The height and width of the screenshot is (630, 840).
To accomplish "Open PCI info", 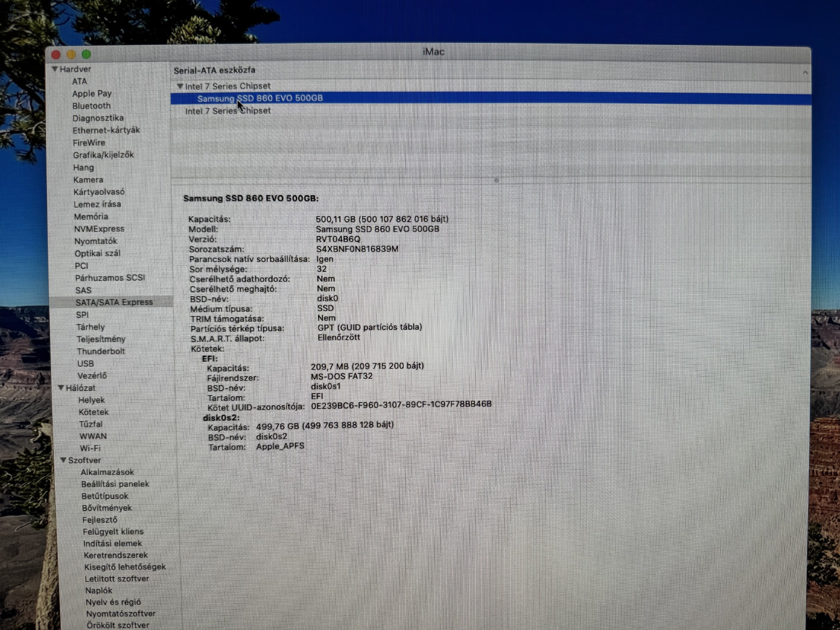I will [82, 266].
